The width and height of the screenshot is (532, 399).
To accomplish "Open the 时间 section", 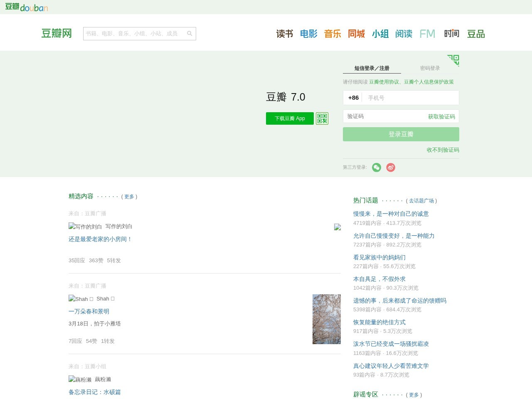I will 452,34.
